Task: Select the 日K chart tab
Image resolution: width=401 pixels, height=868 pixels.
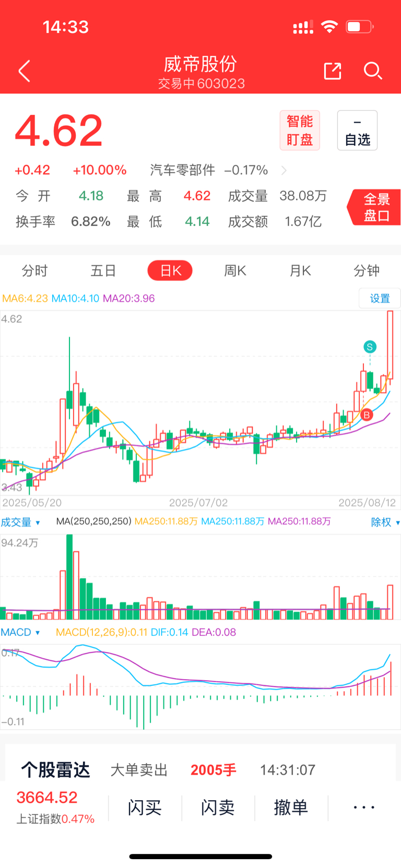Action: click(170, 270)
